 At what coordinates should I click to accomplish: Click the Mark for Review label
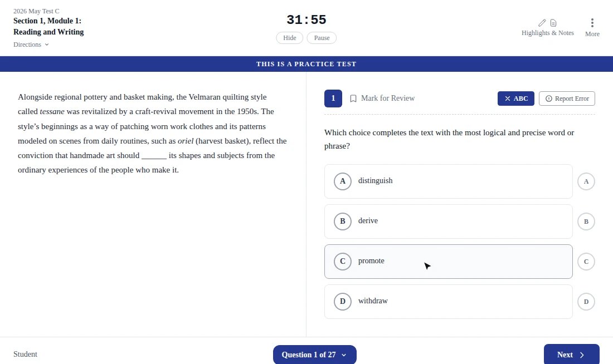pos(387,99)
